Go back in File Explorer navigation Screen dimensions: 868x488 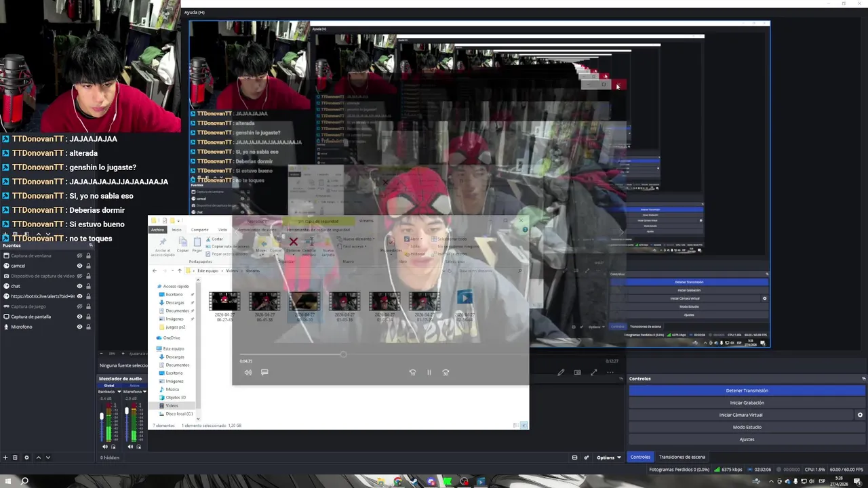[x=155, y=270]
